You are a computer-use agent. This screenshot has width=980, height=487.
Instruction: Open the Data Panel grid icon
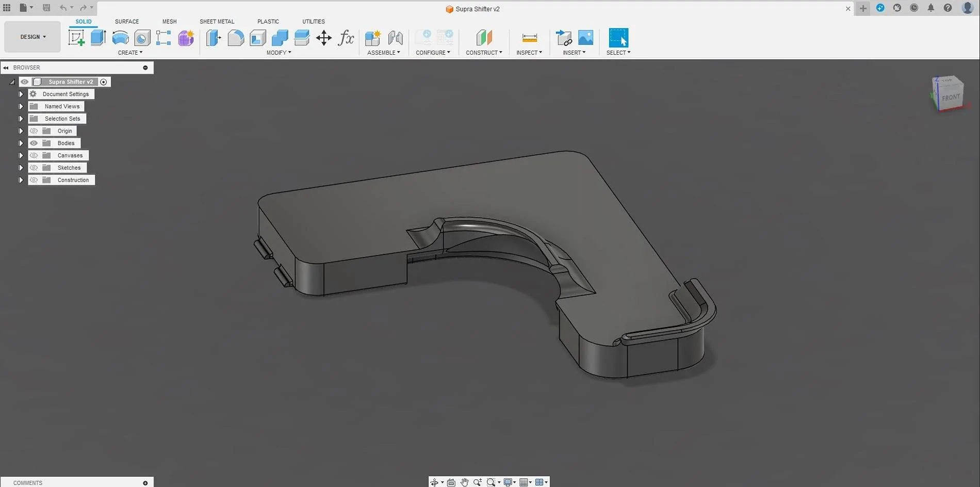coord(7,8)
